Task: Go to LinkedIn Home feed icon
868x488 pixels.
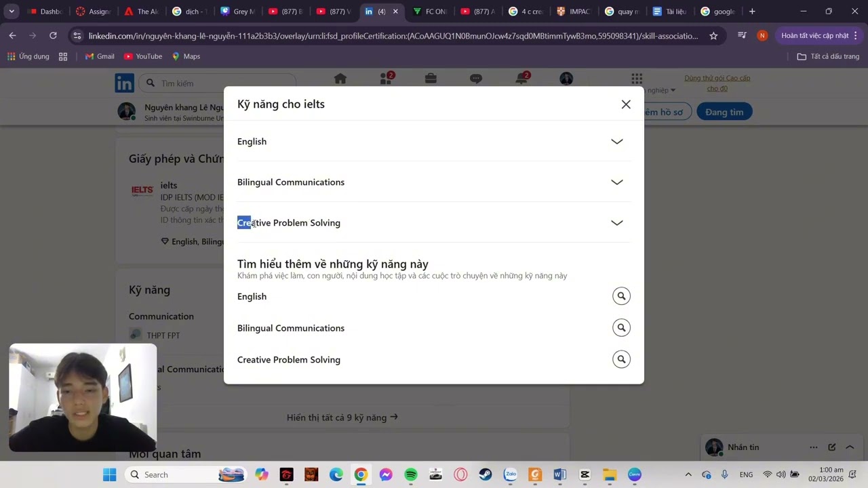Action: click(x=340, y=79)
